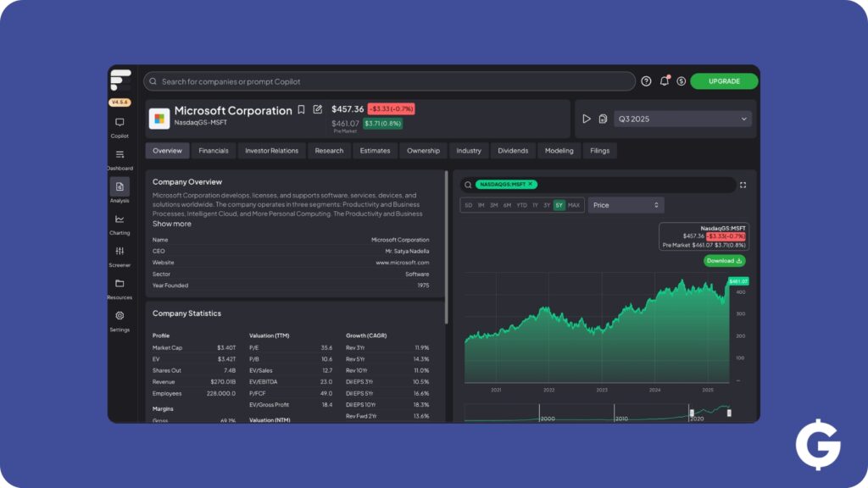The height and width of the screenshot is (488, 868).
Task: Expand company description with Show more
Action: pyautogui.click(x=172, y=225)
